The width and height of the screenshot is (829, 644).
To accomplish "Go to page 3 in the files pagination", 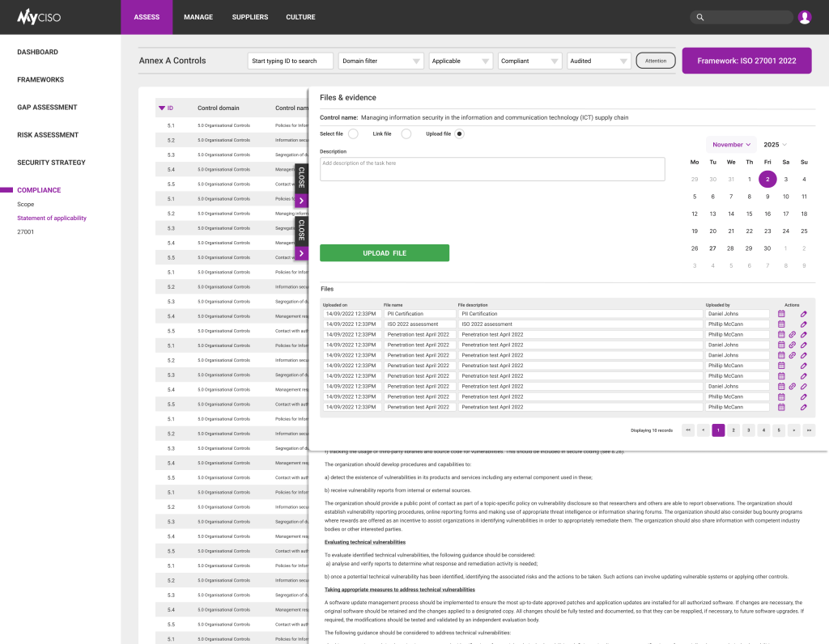I will [748, 430].
